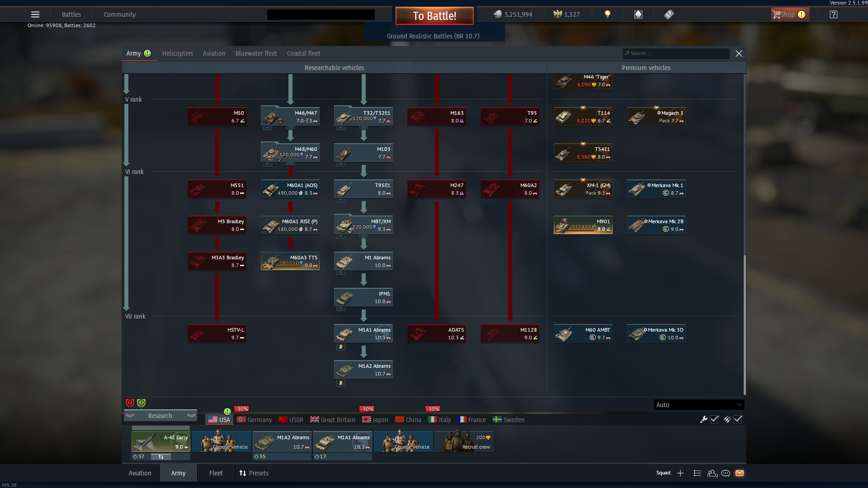Open the Battles menu

coord(71,14)
